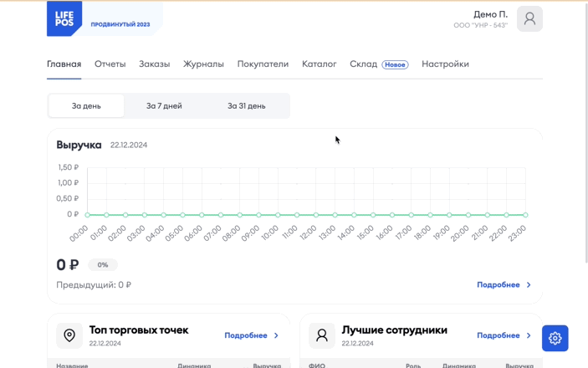588x368 pixels.
Task: Open the blue gear settings widget
Action: click(555, 339)
